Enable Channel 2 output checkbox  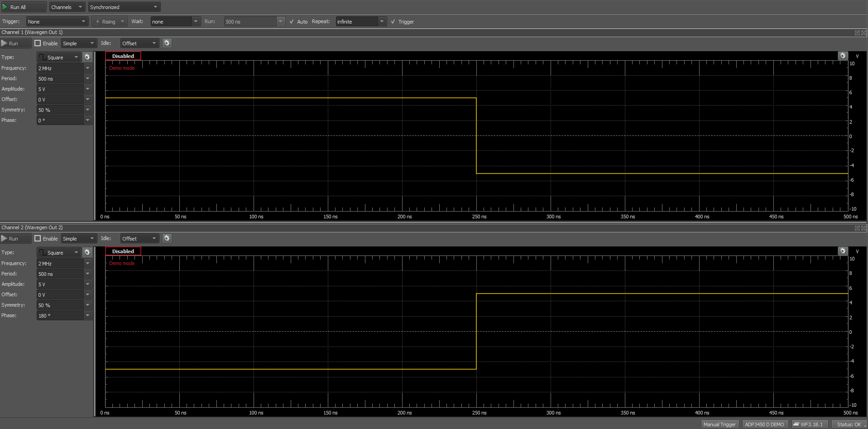tap(38, 238)
